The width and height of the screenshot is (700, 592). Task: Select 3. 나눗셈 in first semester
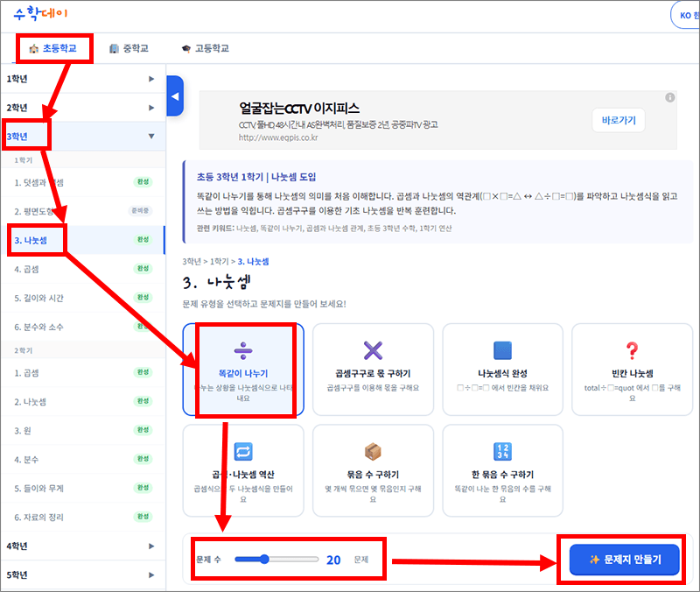coord(83,240)
